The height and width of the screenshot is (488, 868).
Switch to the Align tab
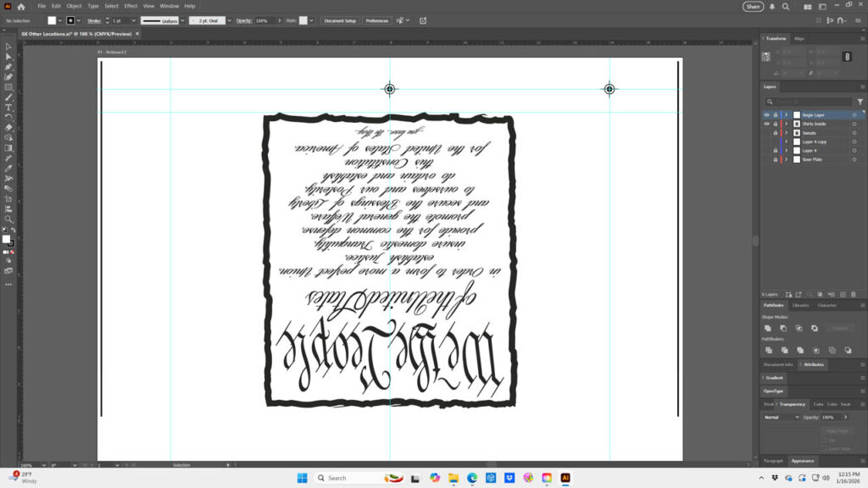798,39
